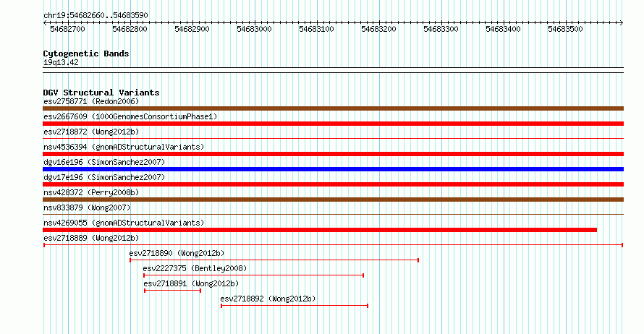Select the red bar under dgv17e196
Screen dimensions: 644x334
pyautogui.click(x=333, y=184)
